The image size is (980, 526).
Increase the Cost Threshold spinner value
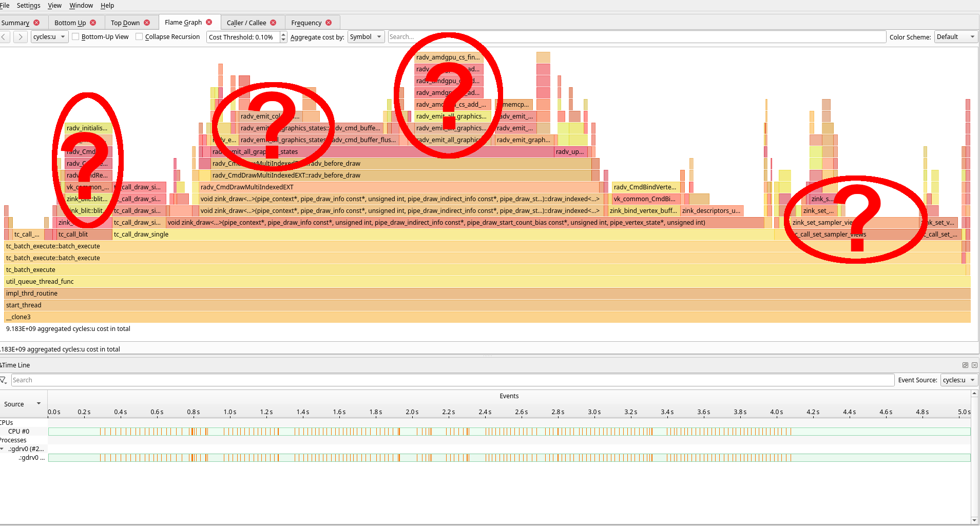(283, 34)
